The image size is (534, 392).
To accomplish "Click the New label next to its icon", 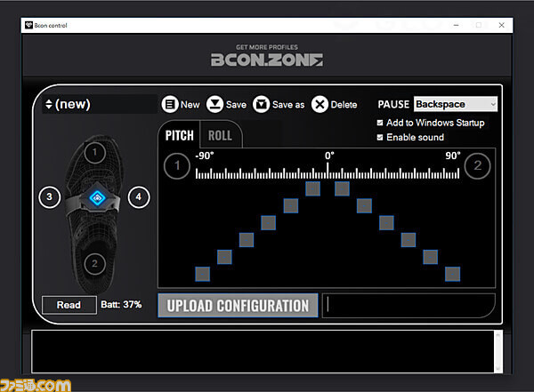I will click(190, 105).
